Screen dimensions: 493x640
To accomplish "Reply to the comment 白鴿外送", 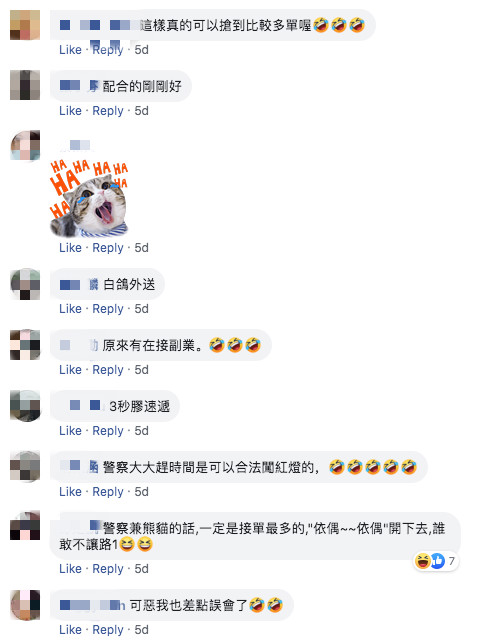I will [x=108, y=309].
